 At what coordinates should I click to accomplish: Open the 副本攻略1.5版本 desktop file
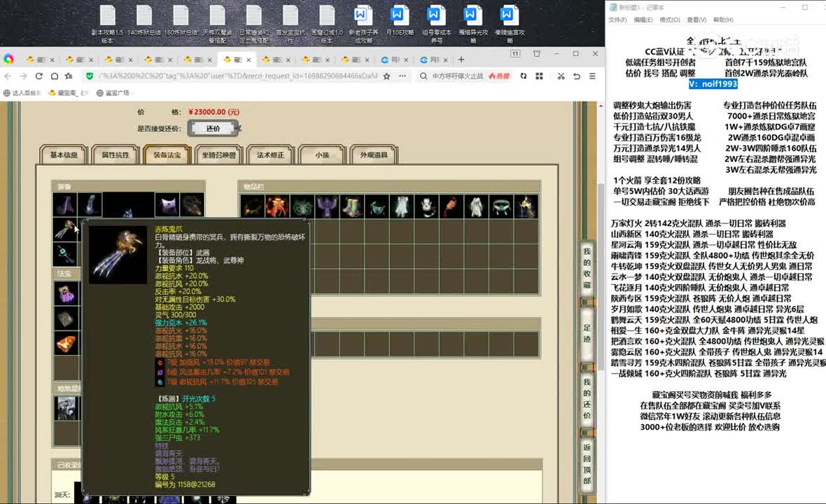(x=108, y=23)
